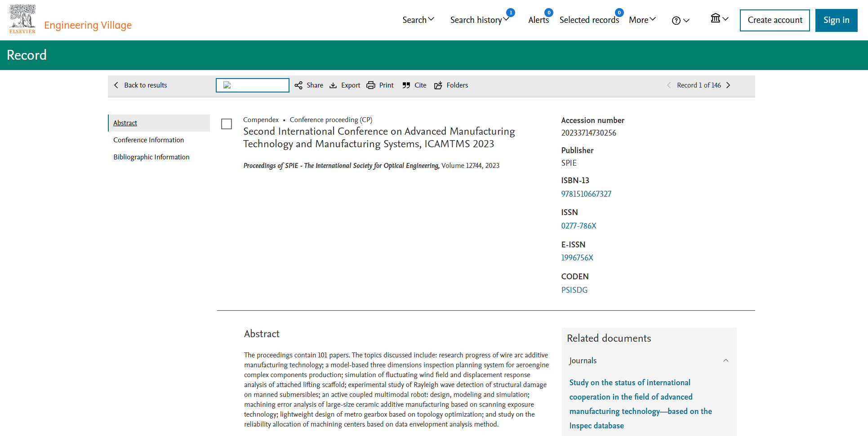The width and height of the screenshot is (868, 436).
Task: Click the conference proceedings title text
Action: 379,137
